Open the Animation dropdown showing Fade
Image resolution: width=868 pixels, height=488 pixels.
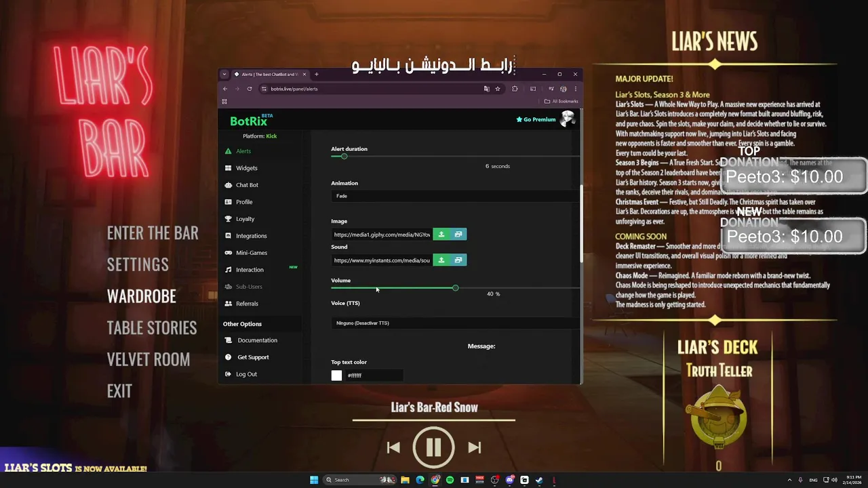click(x=455, y=196)
